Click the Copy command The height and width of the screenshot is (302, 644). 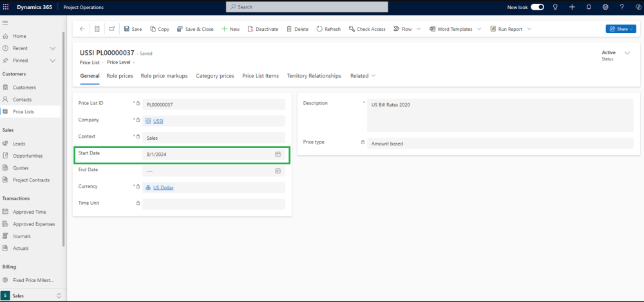pyautogui.click(x=160, y=29)
